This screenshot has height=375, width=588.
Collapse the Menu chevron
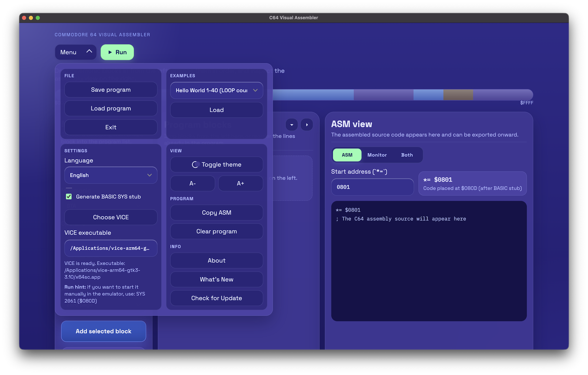click(x=89, y=52)
